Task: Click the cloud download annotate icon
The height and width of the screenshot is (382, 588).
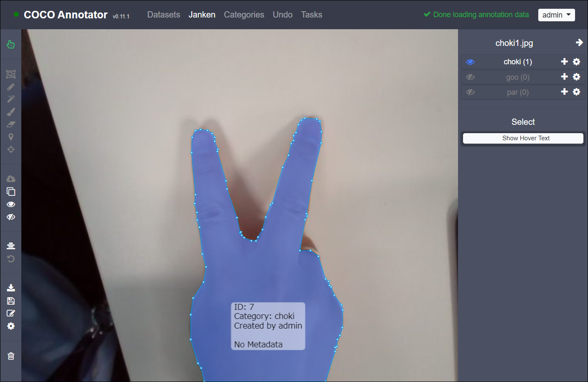Action: coord(11,179)
